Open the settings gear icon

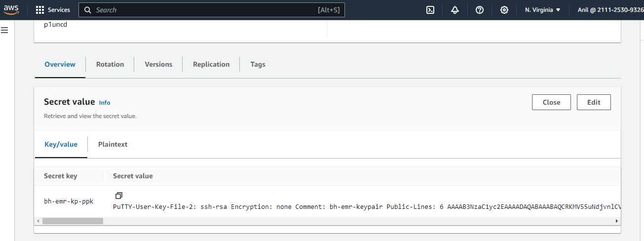[x=504, y=10]
